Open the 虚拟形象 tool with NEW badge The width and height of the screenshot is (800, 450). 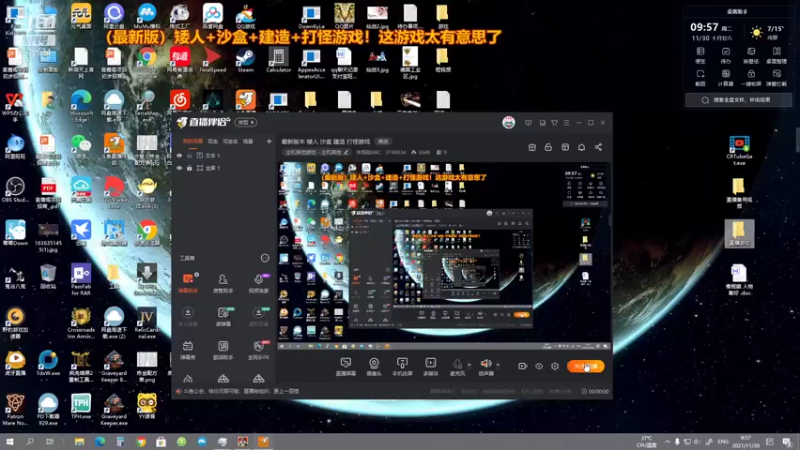pyautogui.click(x=258, y=316)
